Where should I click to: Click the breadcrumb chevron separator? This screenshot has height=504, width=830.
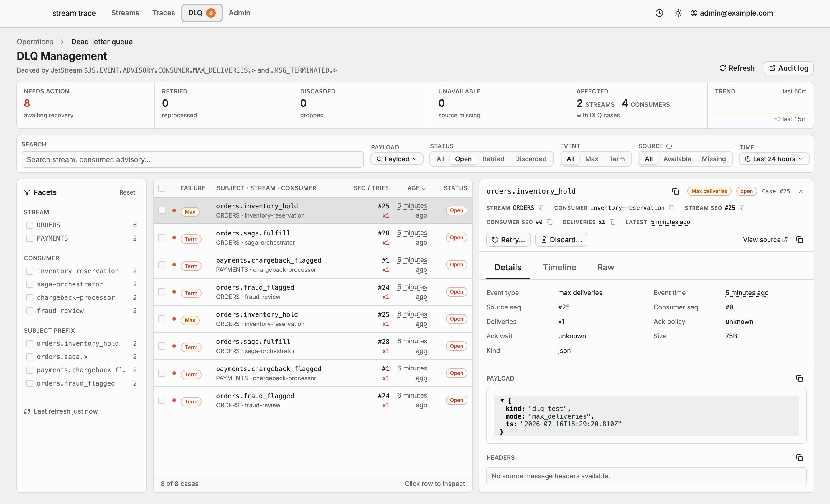tap(62, 42)
